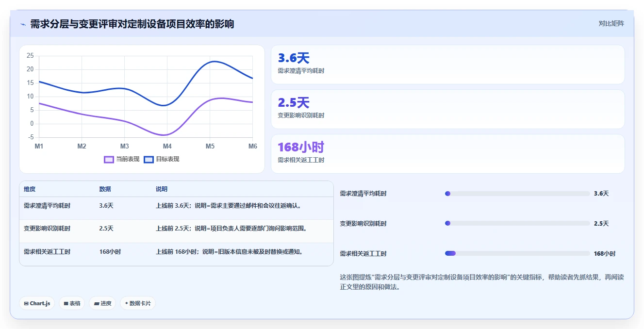
Task: Click 需求相关返工工时 progress bar
Action: pyautogui.click(x=517, y=253)
